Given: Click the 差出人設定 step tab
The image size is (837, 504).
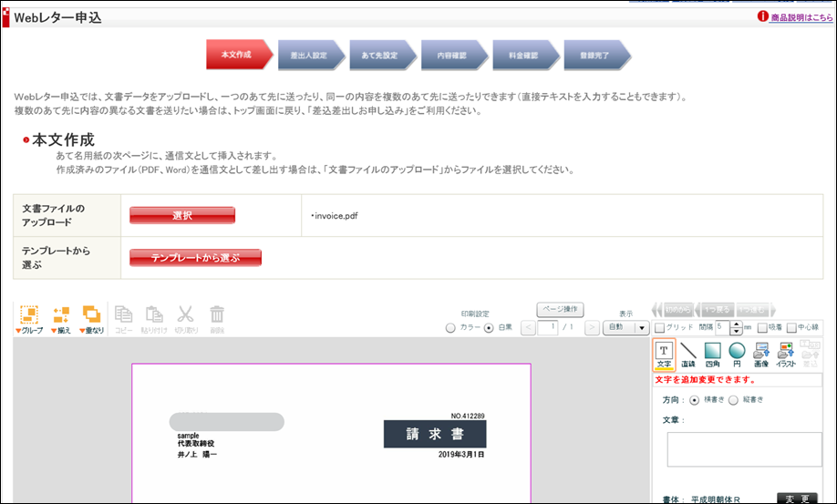Looking at the screenshot, I should click(x=311, y=55).
